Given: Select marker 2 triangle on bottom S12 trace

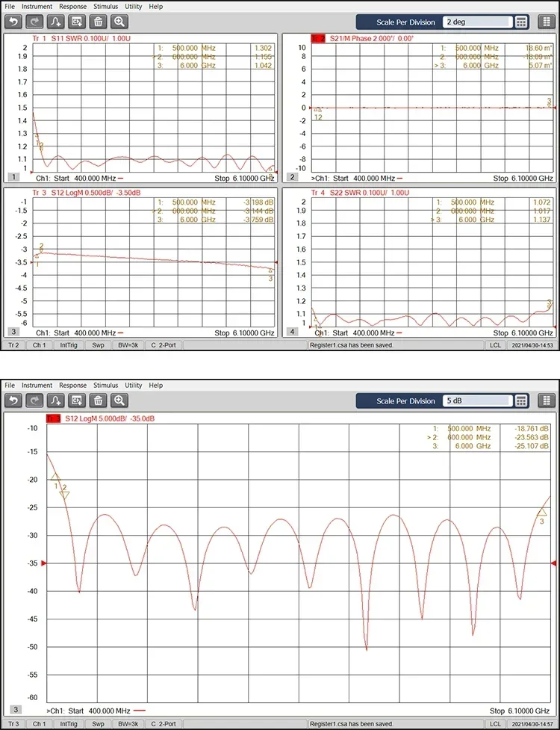Looking at the screenshot, I should tap(65, 495).
